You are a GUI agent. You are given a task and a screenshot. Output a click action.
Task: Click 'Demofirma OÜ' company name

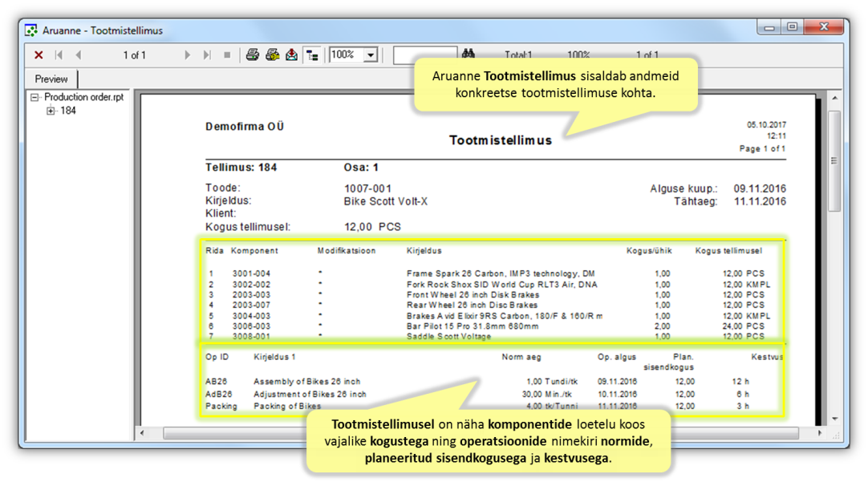click(245, 127)
